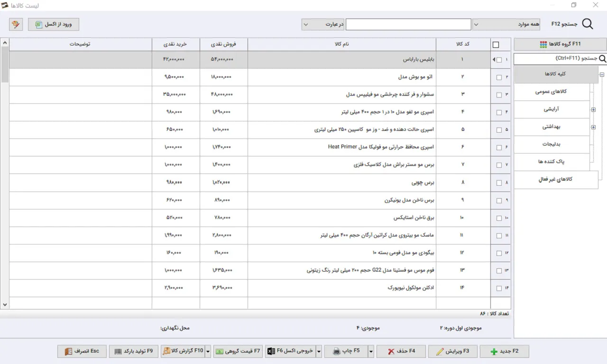Sort by the فروش نقدی column header
The width and height of the screenshot is (607, 364).
(224, 45)
